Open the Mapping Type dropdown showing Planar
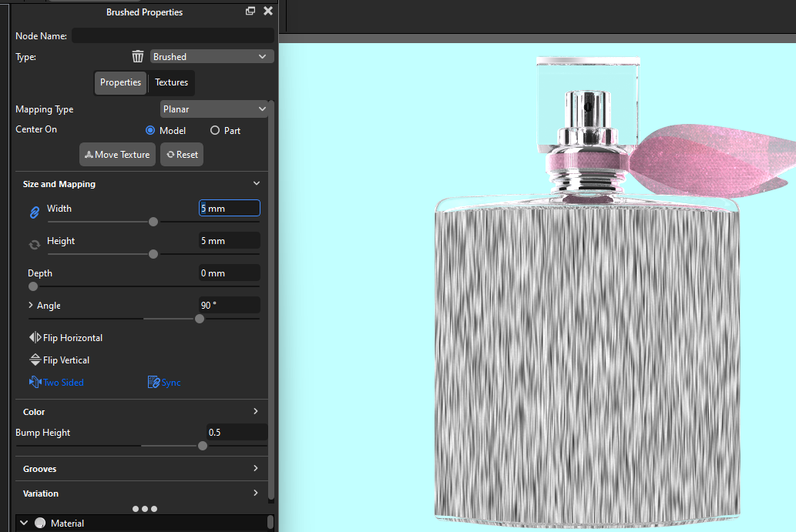796x532 pixels. (214, 109)
